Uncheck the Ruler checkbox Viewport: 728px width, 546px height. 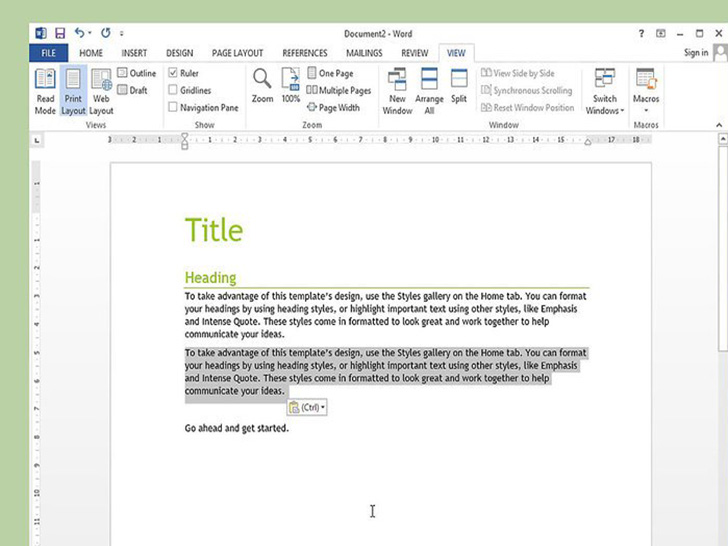click(173, 73)
